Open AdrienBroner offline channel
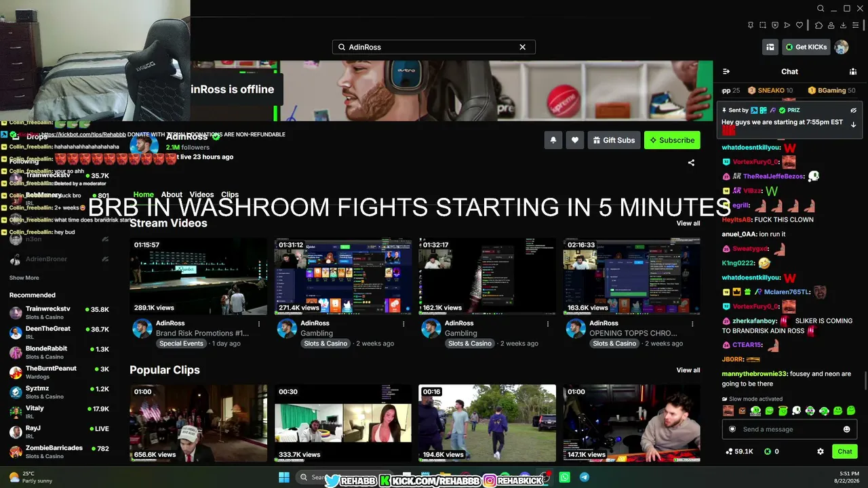The width and height of the screenshot is (868, 488). point(59,259)
